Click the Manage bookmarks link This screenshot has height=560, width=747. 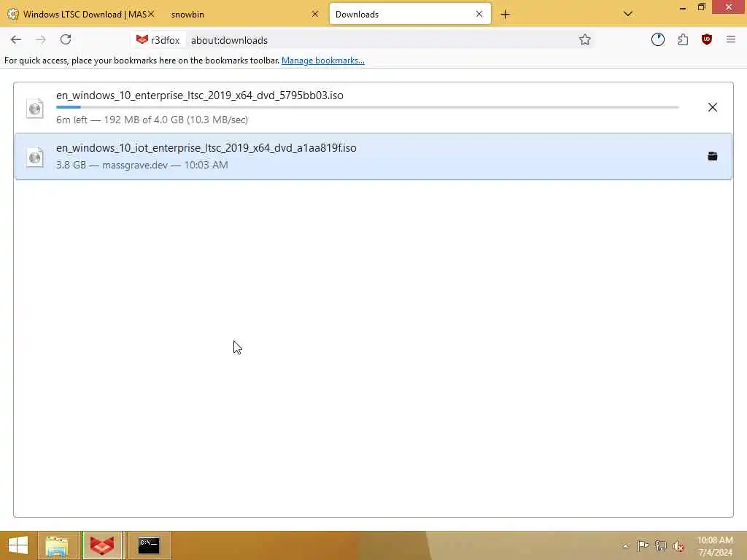coord(323,61)
